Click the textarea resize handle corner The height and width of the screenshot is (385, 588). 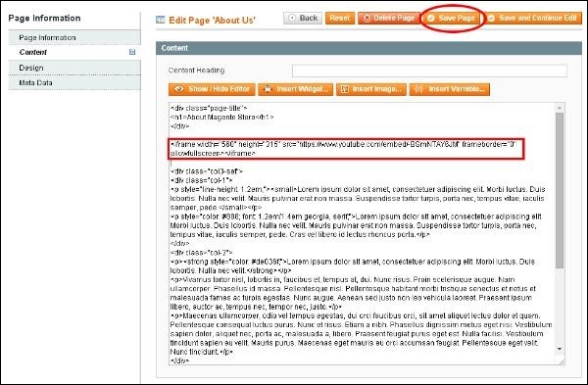(x=561, y=361)
